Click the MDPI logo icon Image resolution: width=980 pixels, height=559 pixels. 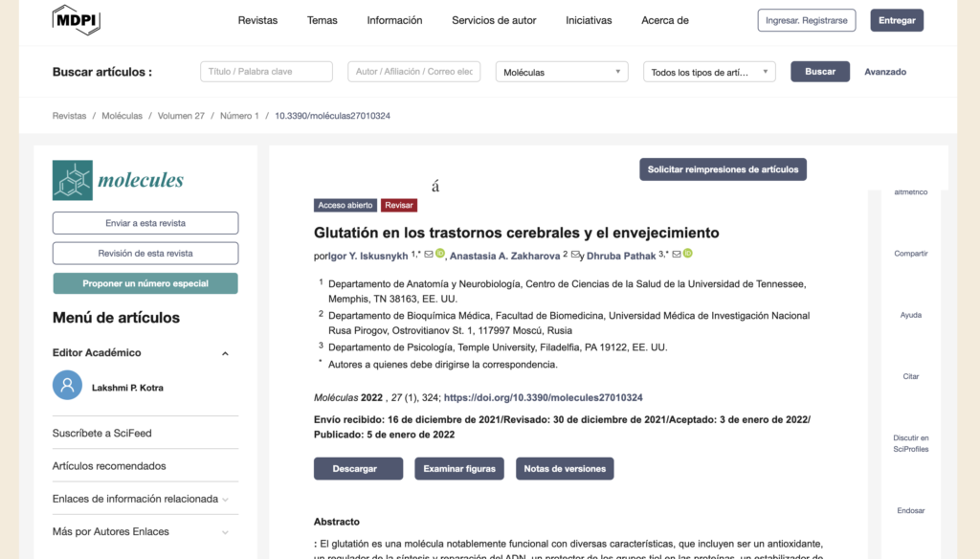76,20
